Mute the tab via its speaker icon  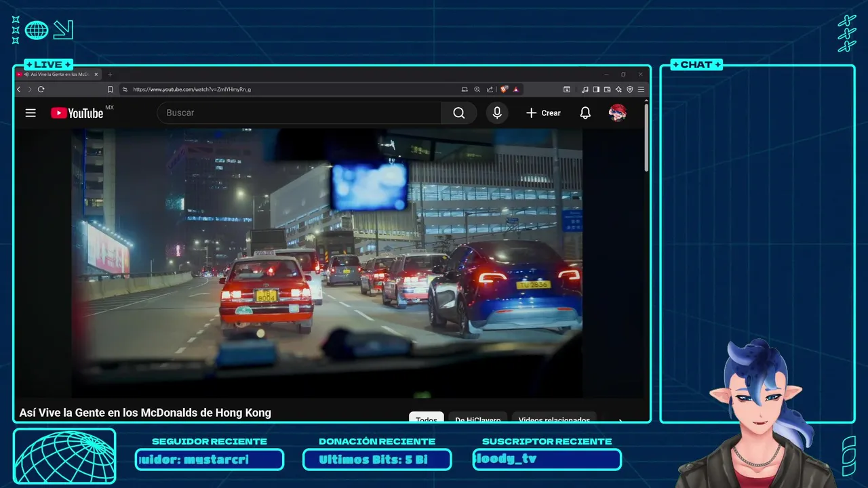(26, 75)
